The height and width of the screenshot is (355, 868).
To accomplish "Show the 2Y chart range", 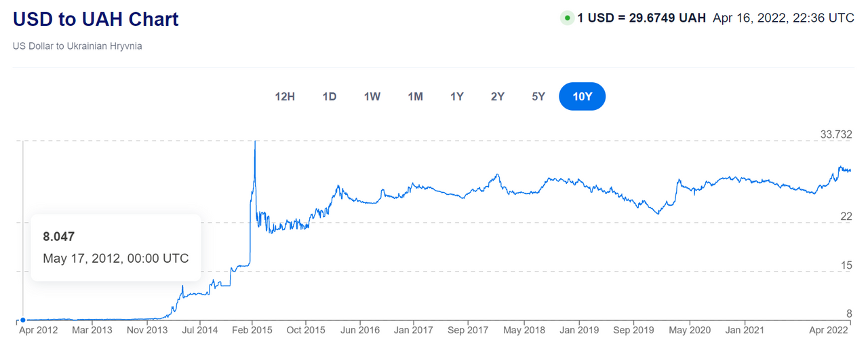I will pyautogui.click(x=498, y=96).
